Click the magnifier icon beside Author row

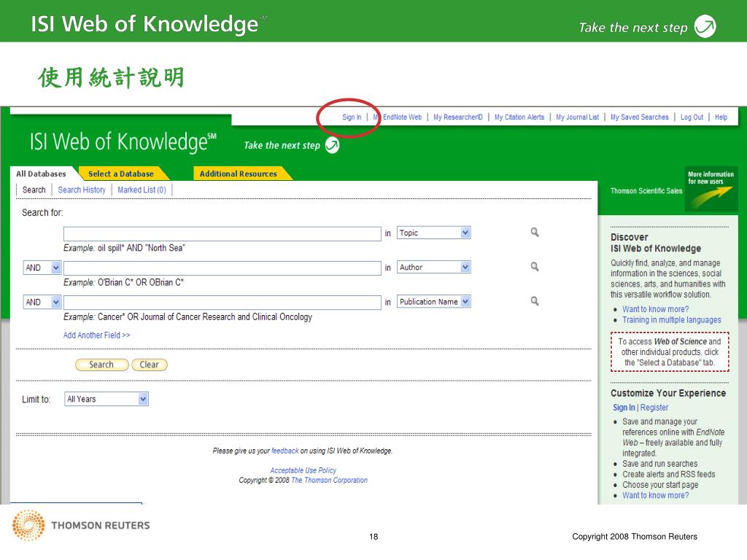pyautogui.click(x=535, y=267)
